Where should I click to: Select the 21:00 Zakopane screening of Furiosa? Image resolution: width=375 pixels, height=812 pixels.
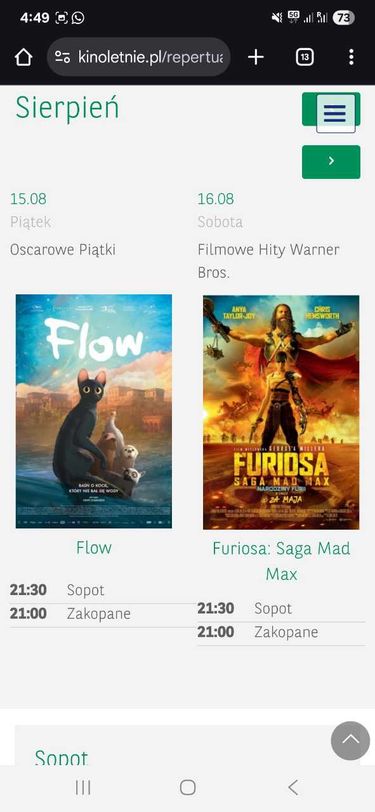281,632
